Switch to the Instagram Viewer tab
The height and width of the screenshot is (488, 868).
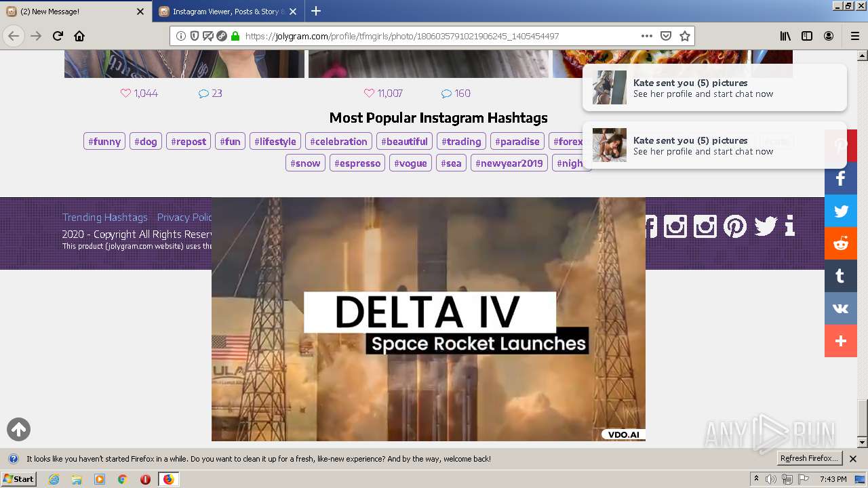[x=228, y=12]
